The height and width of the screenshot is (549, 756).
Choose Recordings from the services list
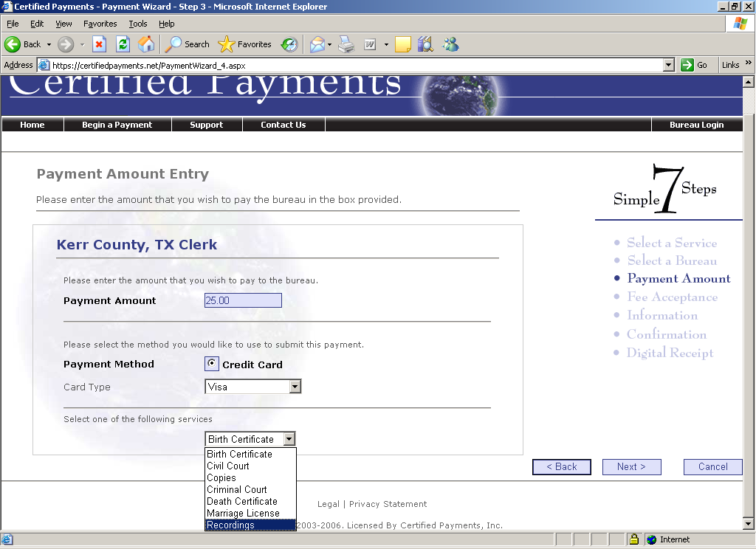(231, 525)
